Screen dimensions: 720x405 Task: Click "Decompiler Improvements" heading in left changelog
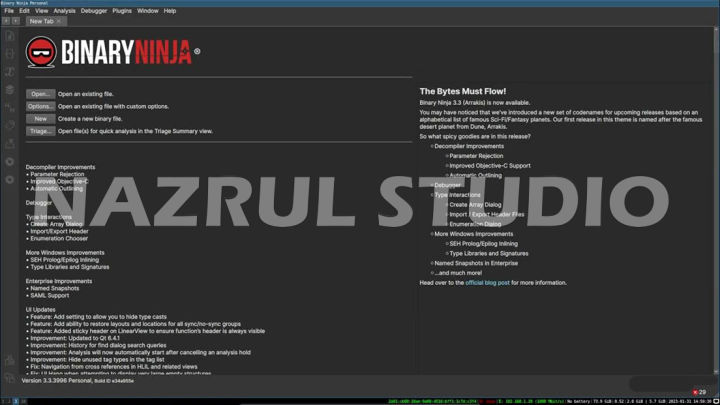click(x=60, y=167)
